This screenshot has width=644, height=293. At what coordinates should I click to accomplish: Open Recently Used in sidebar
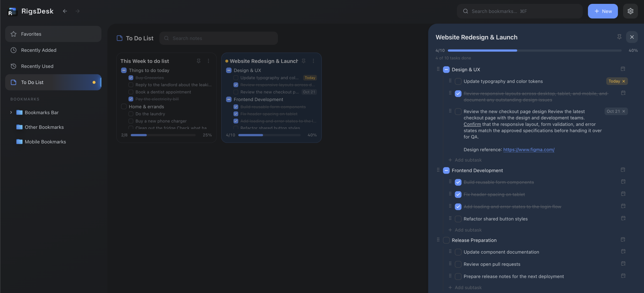tap(53, 66)
